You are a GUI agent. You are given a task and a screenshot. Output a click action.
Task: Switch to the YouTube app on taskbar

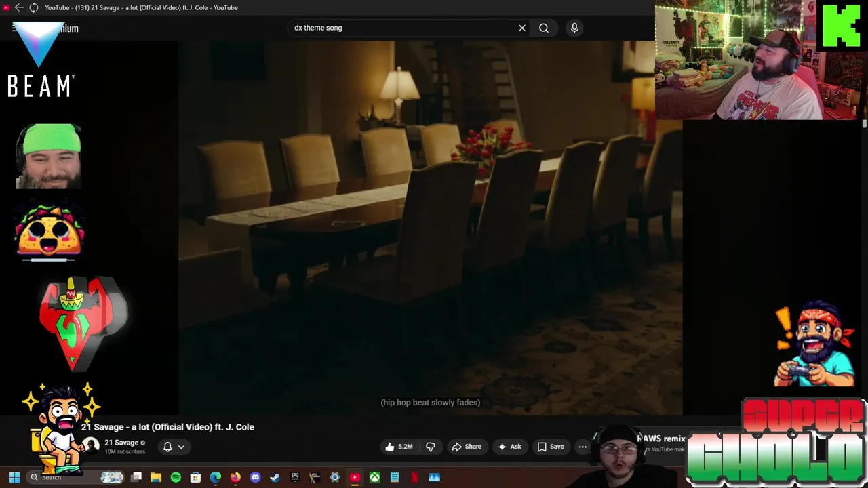[355, 477]
